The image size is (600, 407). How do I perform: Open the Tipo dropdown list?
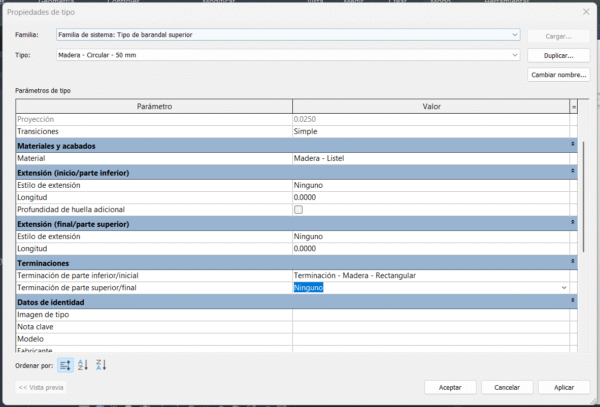(x=515, y=55)
